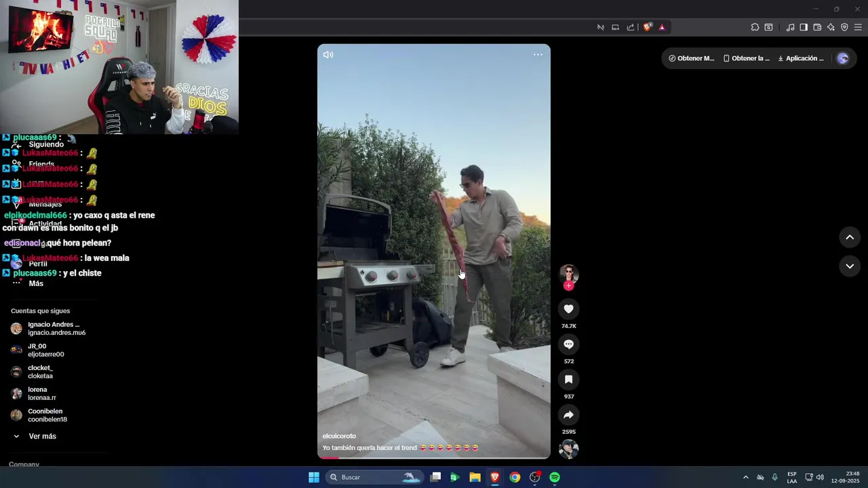Screen dimensions: 868x488
Task: Open Task View on the taskbar
Action: (x=436, y=477)
